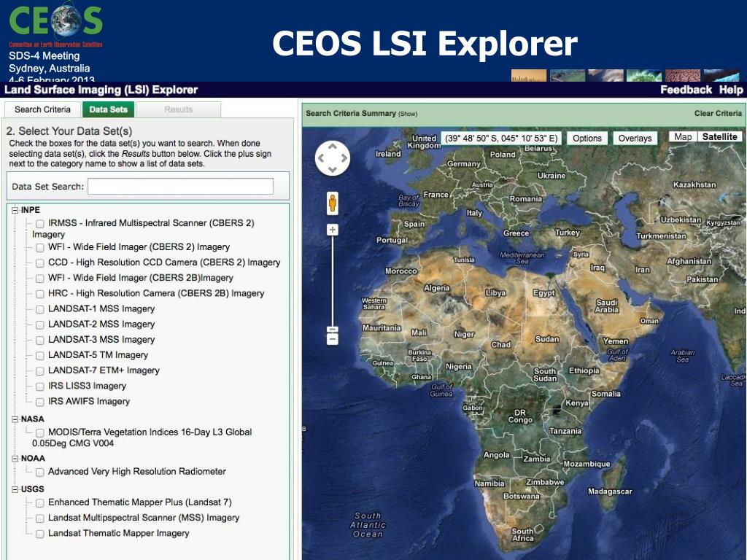Click the Land Surface Imaging (LSI) Explorer title
The height and width of the screenshot is (560, 747).
[101, 90]
